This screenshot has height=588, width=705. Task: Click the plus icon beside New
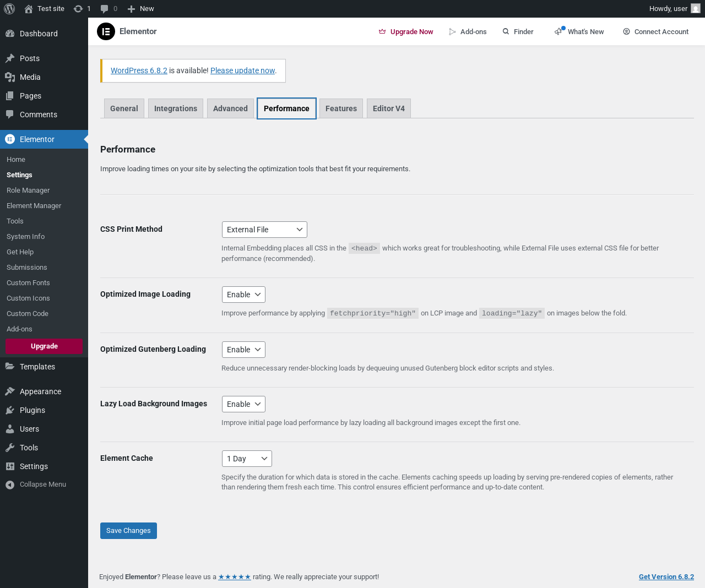131,9
